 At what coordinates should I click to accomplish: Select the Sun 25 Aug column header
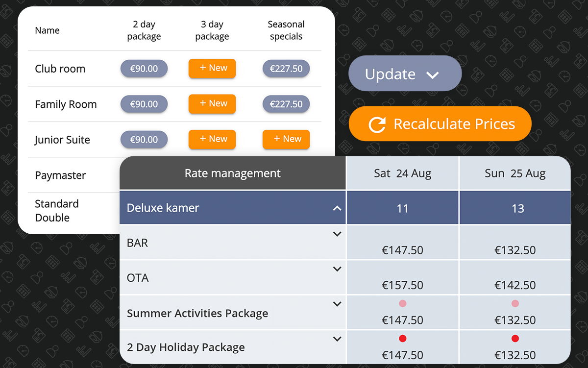pos(515,173)
